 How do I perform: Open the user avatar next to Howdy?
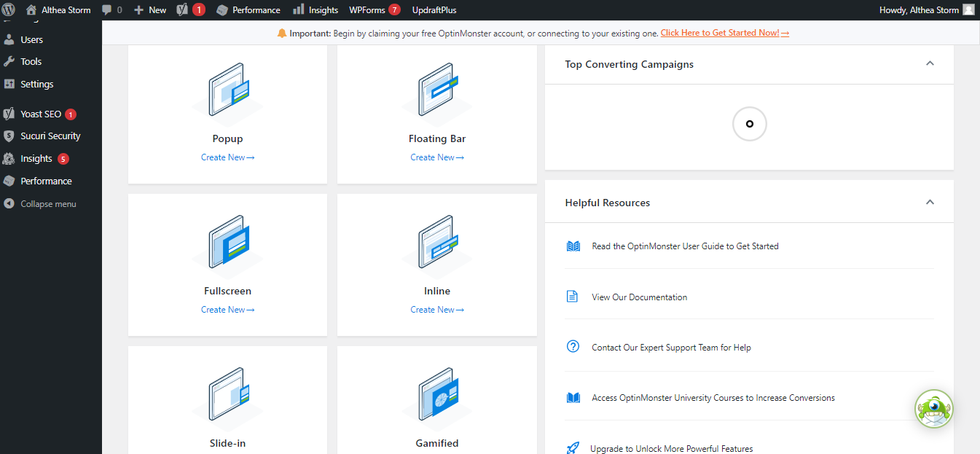coord(968,10)
